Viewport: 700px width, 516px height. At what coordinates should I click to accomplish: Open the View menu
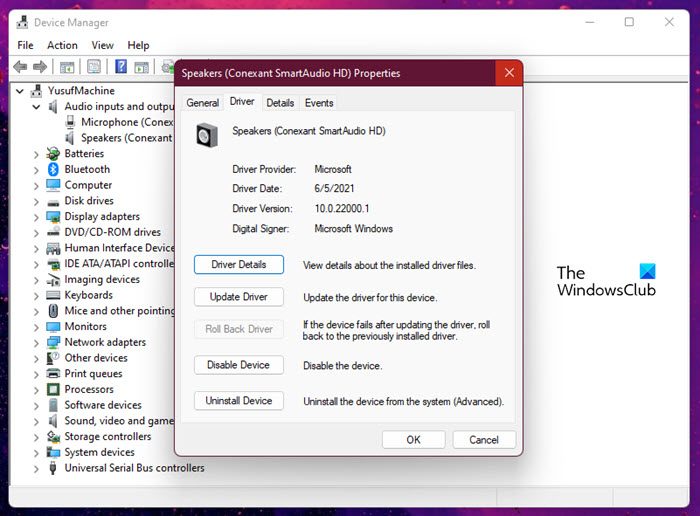pyautogui.click(x=102, y=45)
